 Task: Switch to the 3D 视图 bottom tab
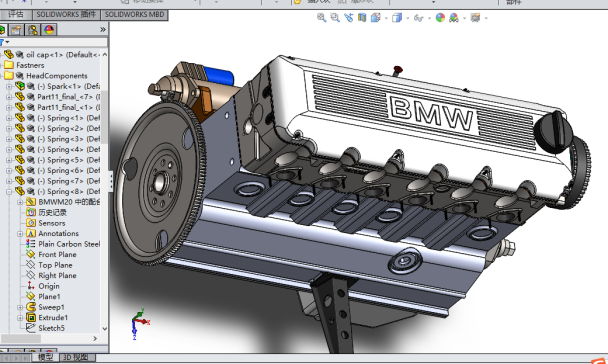click(x=76, y=357)
